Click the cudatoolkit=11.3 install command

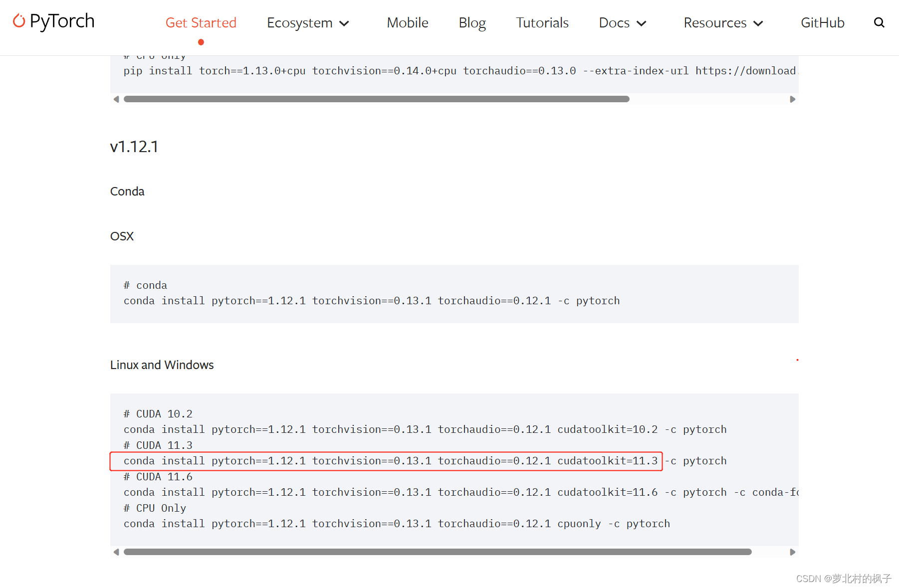coord(425,461)
